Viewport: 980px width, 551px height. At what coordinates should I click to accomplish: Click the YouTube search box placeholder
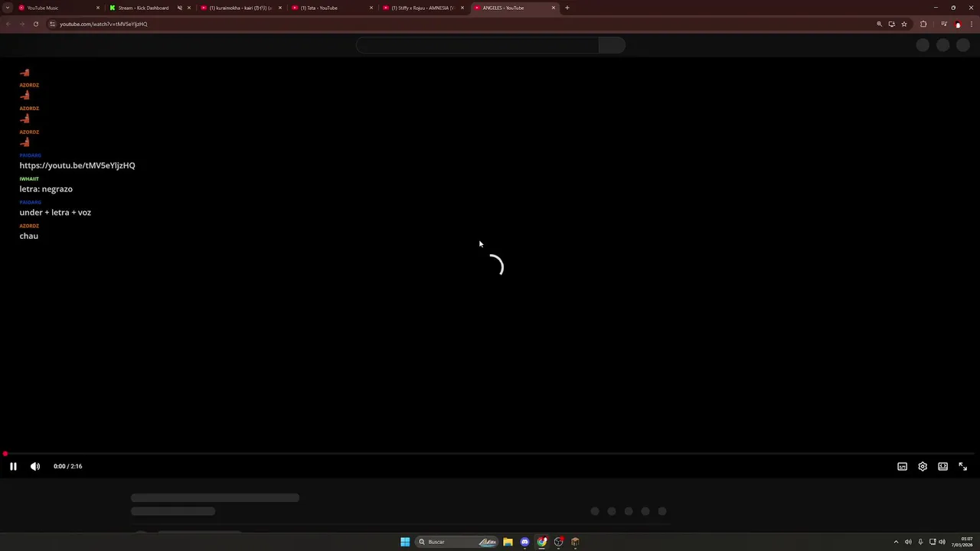coord(477,45)
